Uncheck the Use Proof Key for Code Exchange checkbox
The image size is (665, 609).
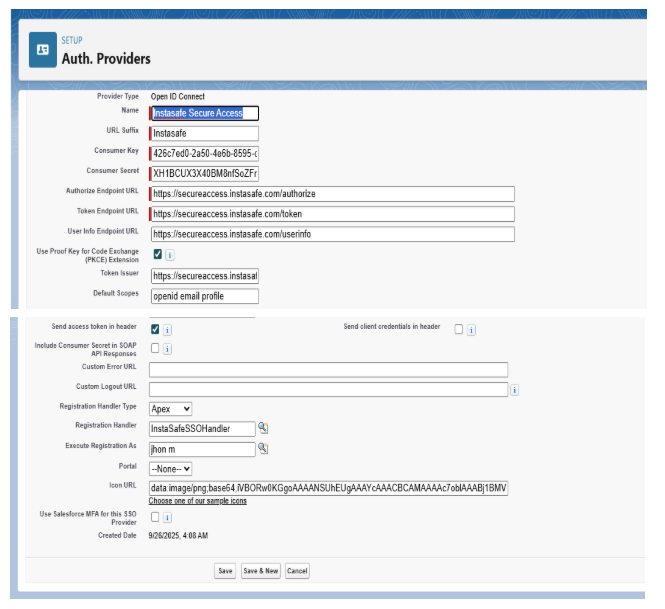(157, 255)
